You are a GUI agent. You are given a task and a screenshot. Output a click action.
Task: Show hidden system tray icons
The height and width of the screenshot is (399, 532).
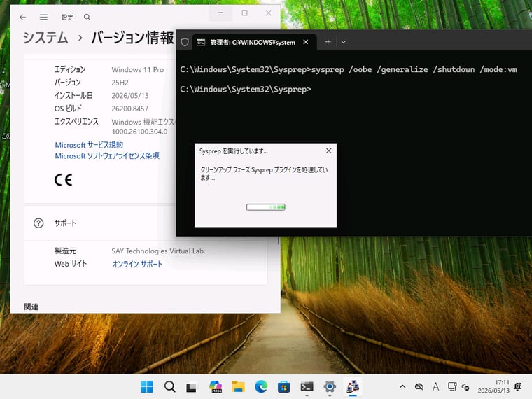point(402,386)
